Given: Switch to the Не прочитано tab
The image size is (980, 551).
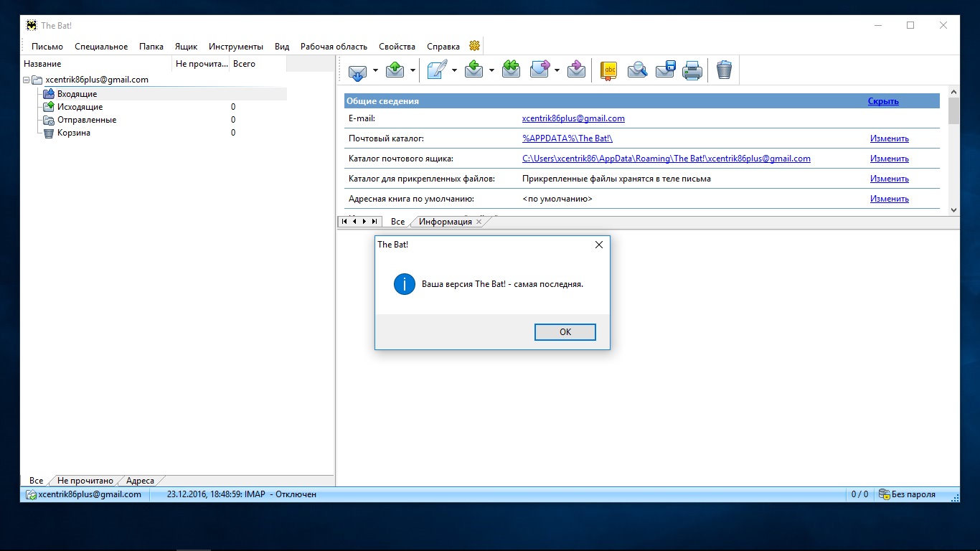Looking at the screenshot, I should (85, 481).
